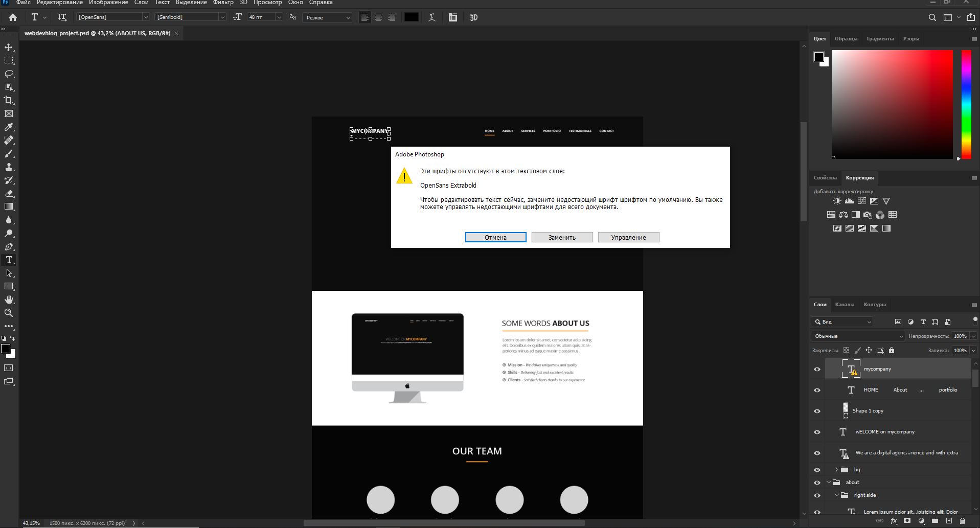Screen dimensions: 980x528
Task: Select the Hand tool
Action: pos(9,300)
